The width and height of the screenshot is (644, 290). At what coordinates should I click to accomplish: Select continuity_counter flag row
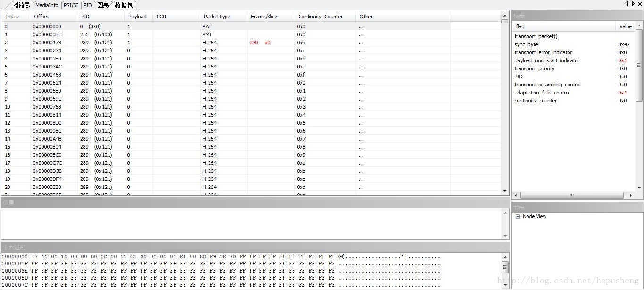click(573, 101)
